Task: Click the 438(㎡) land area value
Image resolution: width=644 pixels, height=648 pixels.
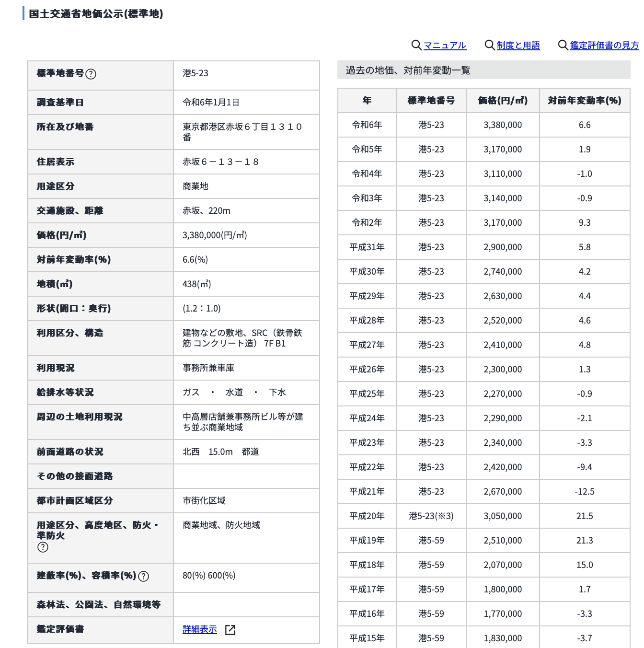Action: 197,284
